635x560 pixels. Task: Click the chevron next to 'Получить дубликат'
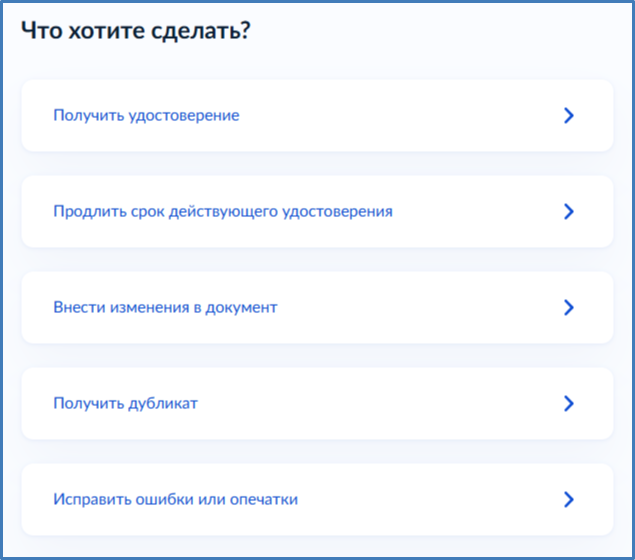point(568,404)
